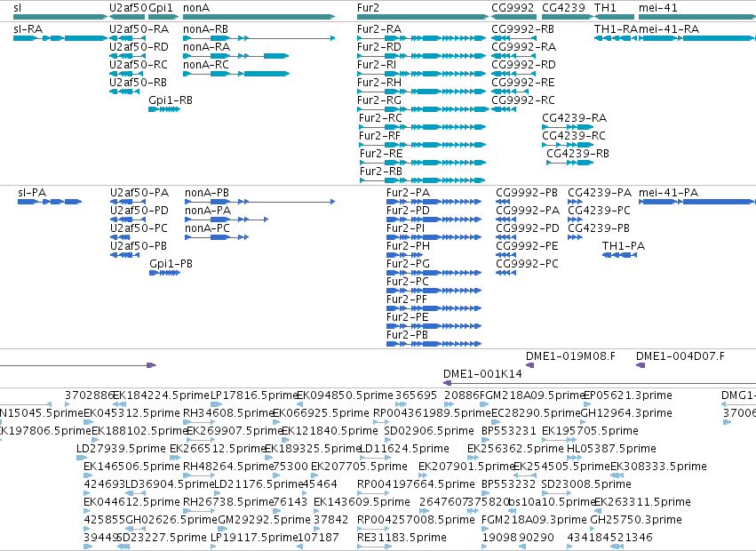Open transcript Fur2-RB
This screenshot has width=756, height=551.
click(381, 172)
